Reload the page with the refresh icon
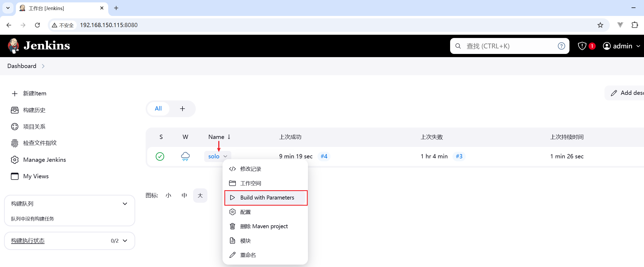 click(x=37, y=25)
